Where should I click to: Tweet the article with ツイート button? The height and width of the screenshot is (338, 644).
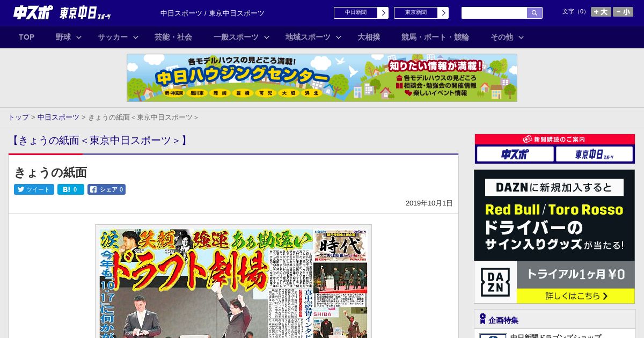(x=34, y=189)
